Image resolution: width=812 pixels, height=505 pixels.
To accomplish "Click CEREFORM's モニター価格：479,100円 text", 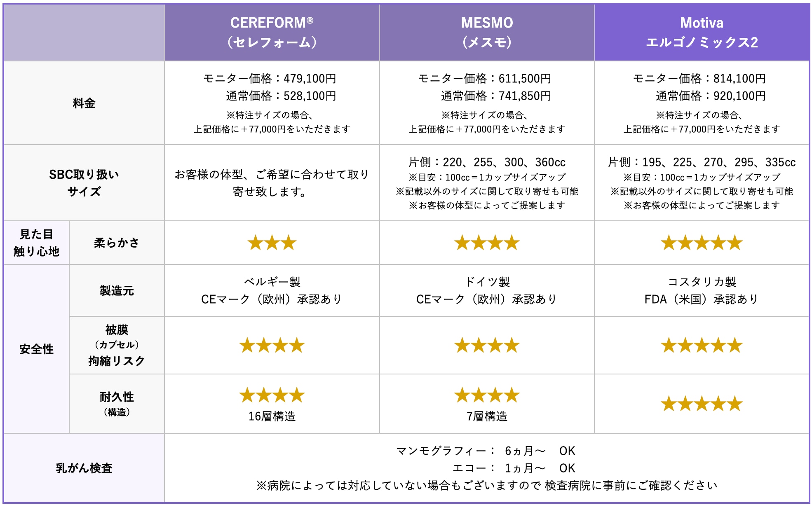I will coord(270,78).
